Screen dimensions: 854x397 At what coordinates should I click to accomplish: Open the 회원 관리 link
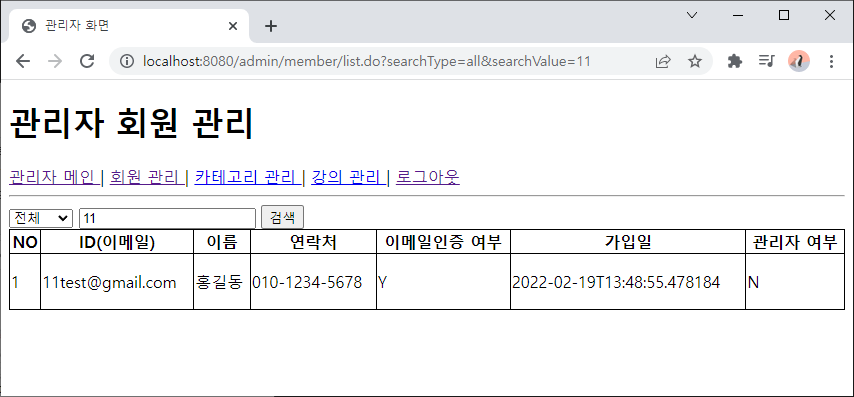click(x=147, y=177)
